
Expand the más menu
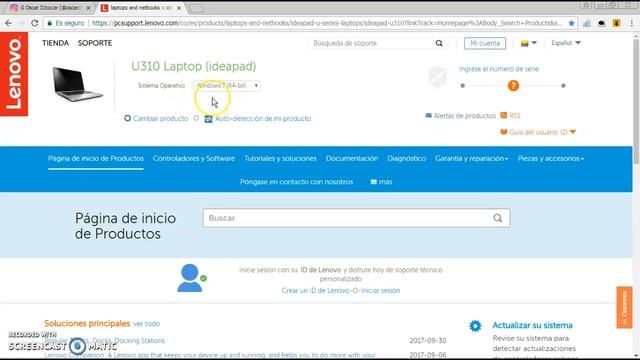pyautogui.click(x=381, y=182)
